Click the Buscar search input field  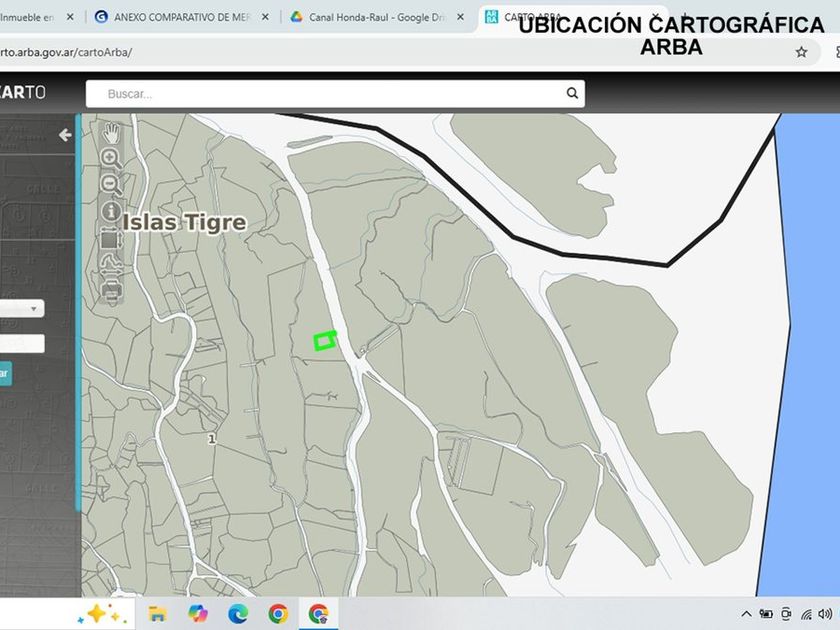coord(330,94)
